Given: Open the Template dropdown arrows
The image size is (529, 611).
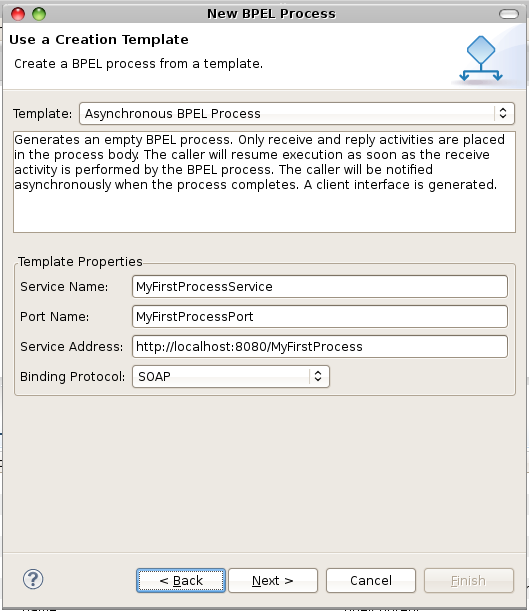Looking at the screenshot, I should click(503, 113).
